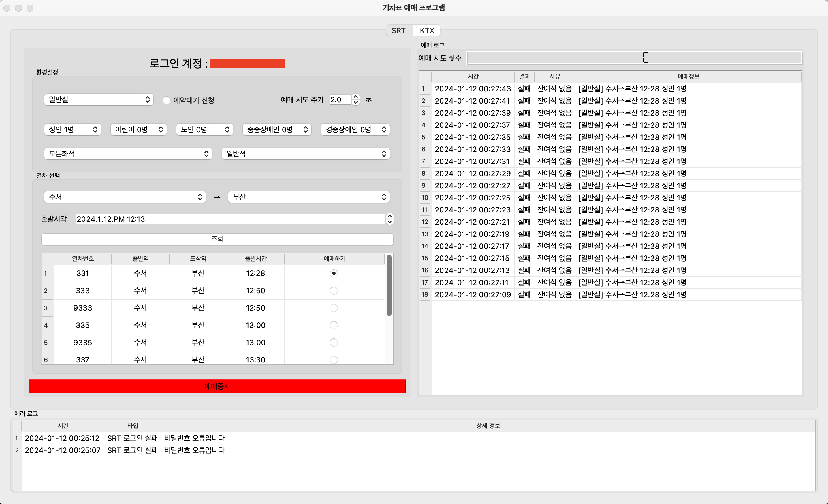Switch to the SRT tab
This screenshot has width=828, height=504.
point(398,31)
